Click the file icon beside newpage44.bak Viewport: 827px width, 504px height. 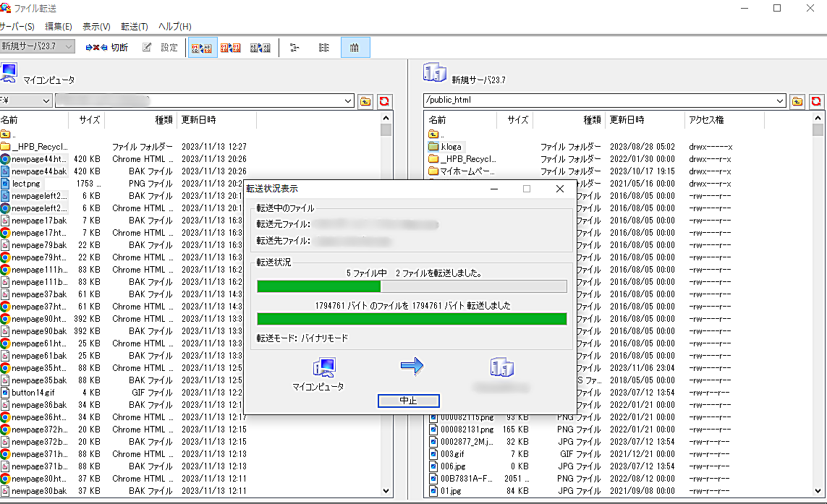(x=5, y=171)
